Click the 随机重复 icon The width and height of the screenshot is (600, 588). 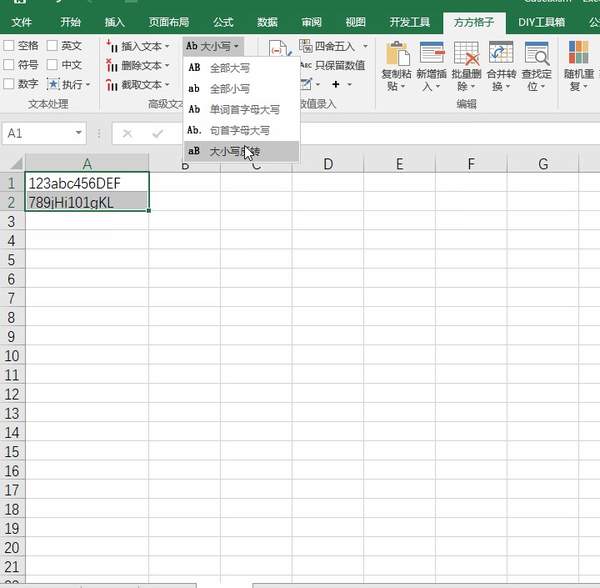click(x=578, y=55)
